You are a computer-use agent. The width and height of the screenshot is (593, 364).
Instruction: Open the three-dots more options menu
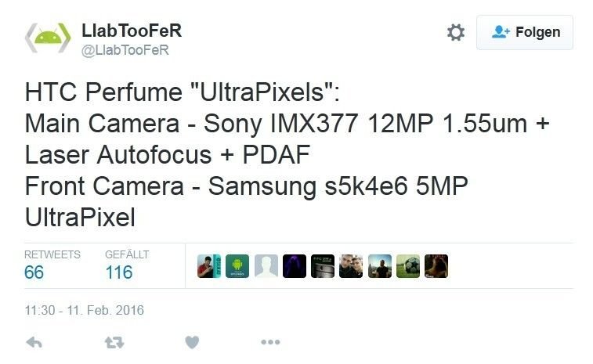point(270,342)
